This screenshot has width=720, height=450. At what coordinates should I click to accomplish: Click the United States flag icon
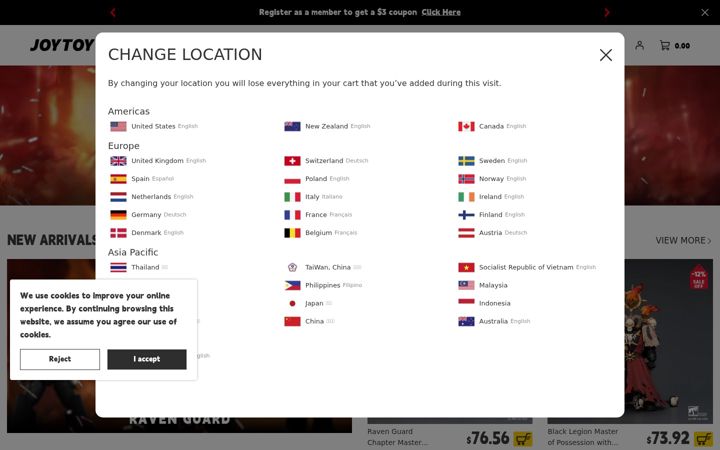(x=118, y=126)
